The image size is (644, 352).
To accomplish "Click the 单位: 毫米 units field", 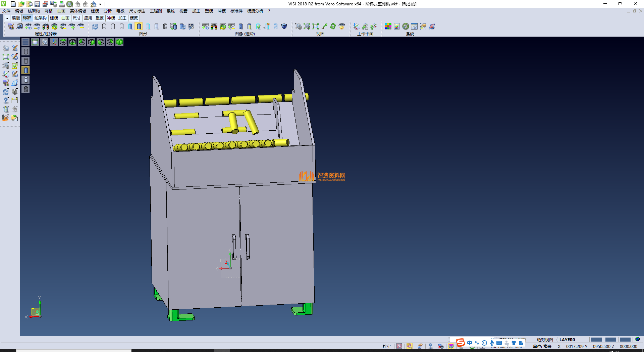I will click(x=542, y=346).
